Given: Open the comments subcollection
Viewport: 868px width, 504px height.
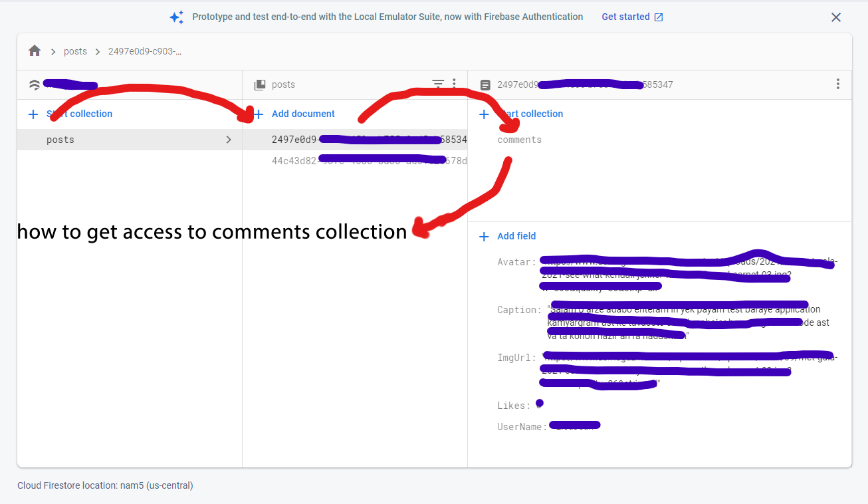Looking at the screenshot, I should click(x=520, y=140).
